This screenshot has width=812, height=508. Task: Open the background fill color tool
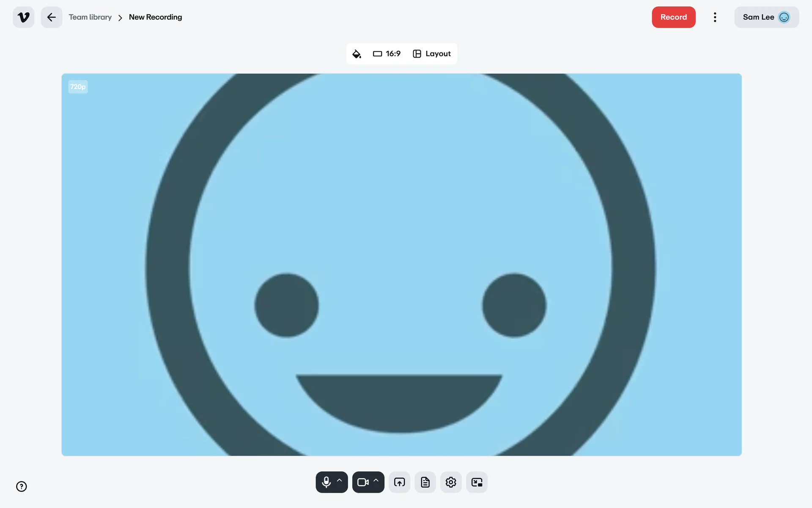[x=357, y=54]
